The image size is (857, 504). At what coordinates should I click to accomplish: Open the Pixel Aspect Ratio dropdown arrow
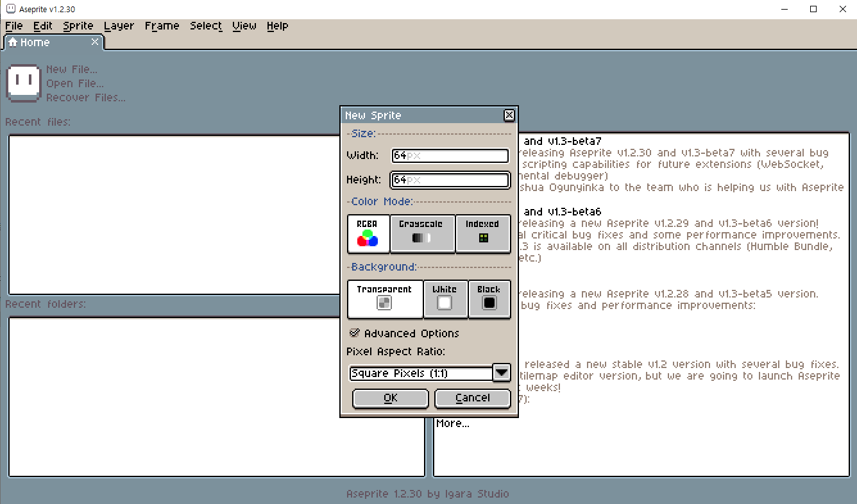tap(502, 373)
